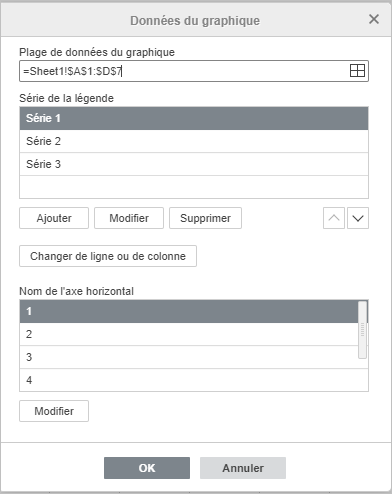Viewport: 392px width, 494px height.
Task: Close the Données du graphique dialog
Action: [x=374, y=19]
